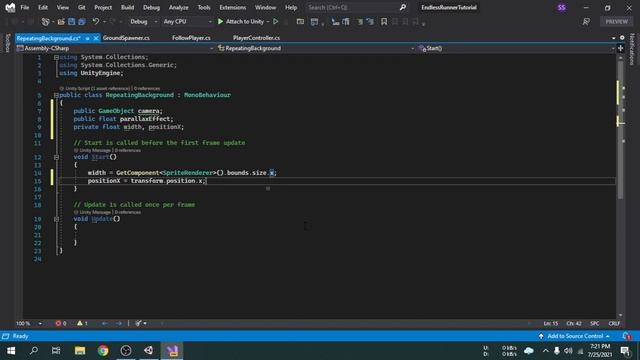Open the Git menu
The height and width of the screenshot is (360, 640).
coord(82,7)
